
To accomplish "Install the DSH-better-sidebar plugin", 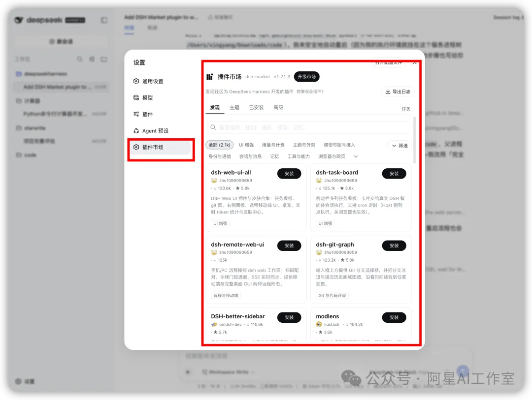I will pos(289,317).
